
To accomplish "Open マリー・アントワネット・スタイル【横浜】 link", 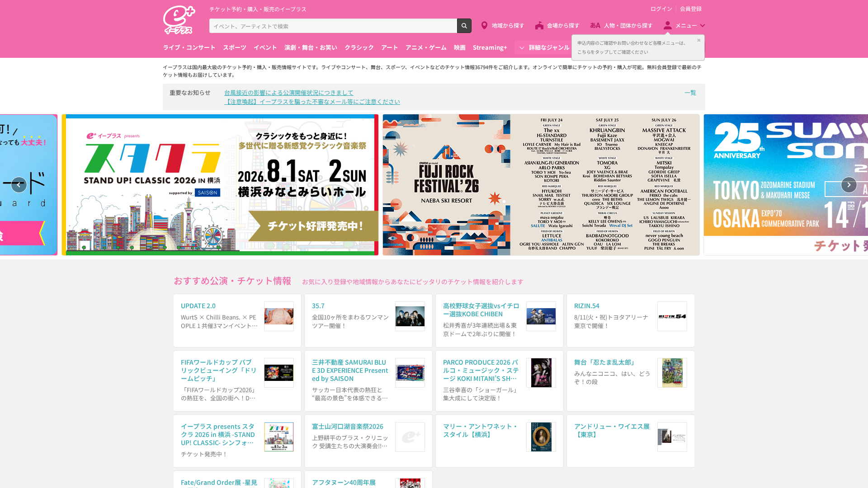I will click(480, 431).
